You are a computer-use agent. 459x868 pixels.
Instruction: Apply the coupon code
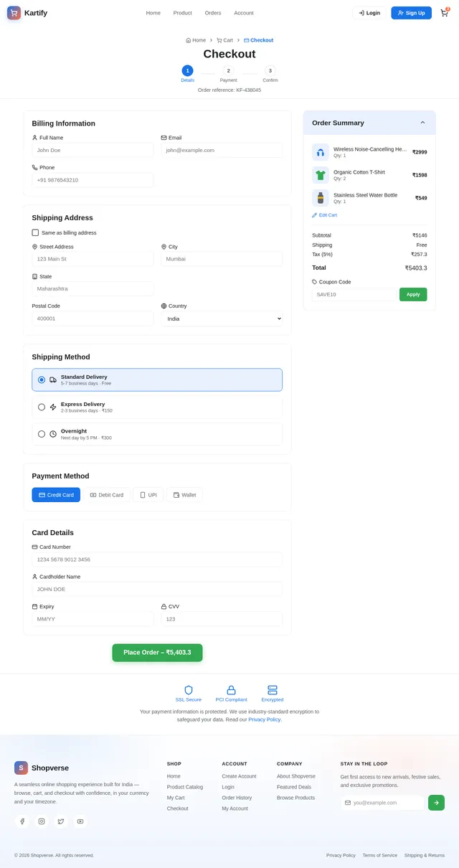413,294
